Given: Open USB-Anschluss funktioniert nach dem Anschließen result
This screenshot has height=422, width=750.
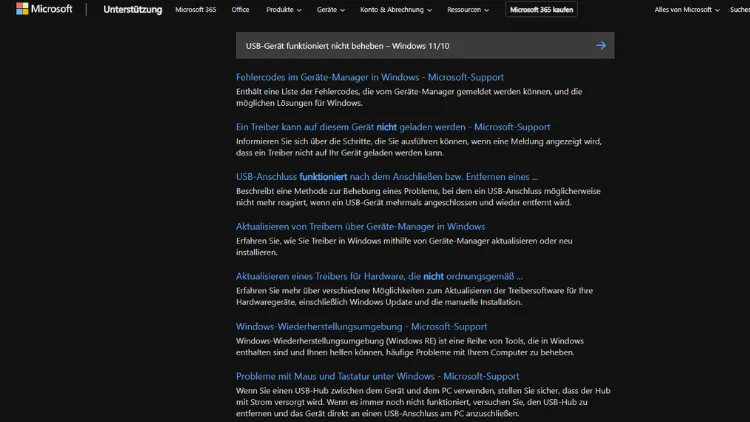Looking at the screenshot, I should tap(386, 177).
